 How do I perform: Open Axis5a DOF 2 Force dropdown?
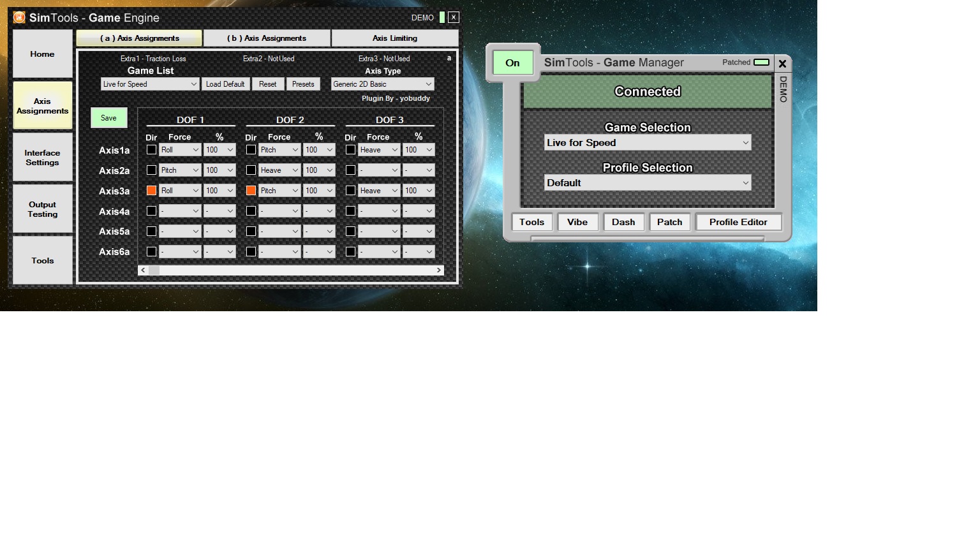tap(279, 231)
